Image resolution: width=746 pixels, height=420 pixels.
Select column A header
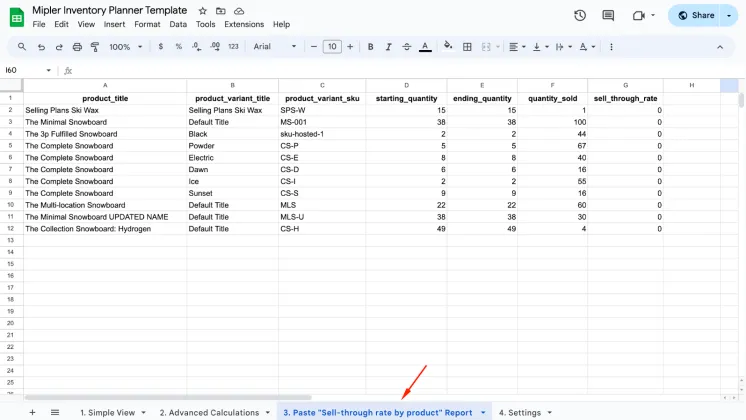(105, 85)
